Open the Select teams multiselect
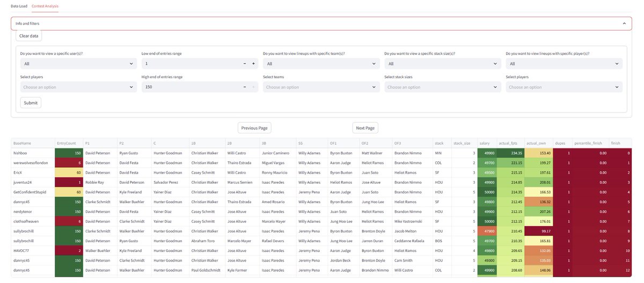644x283 pixels. (321, 87)
